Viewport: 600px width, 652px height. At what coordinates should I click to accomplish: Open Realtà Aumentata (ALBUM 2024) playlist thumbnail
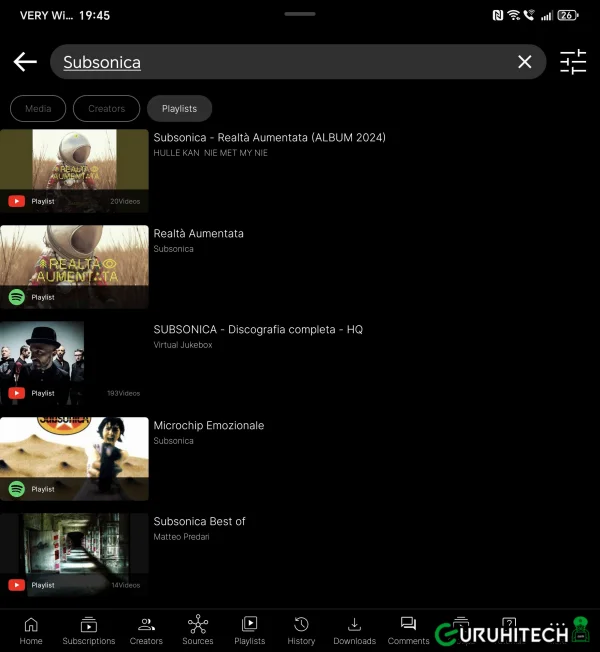[74, 170]
